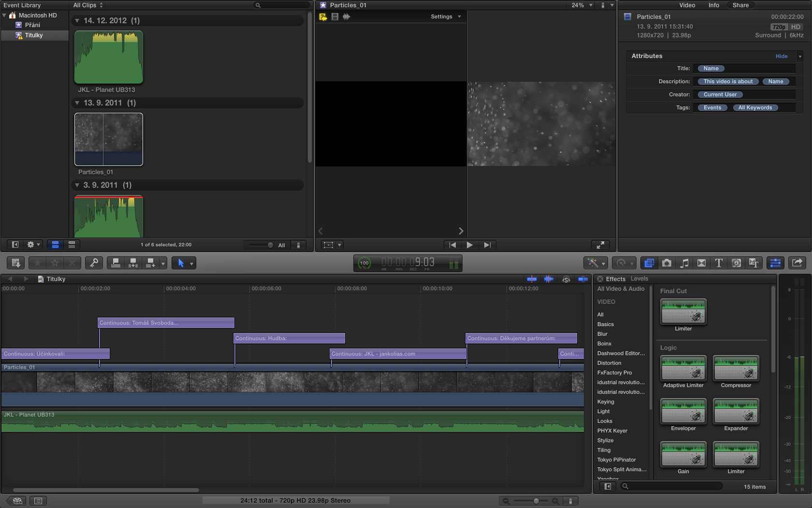
Task: Hide the Event Library sidebar
Action: [x=15, y=245]
